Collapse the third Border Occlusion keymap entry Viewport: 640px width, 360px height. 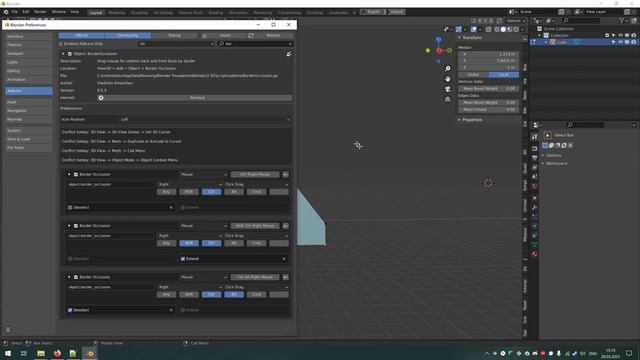pyautogui.click(x=69, y=277)
